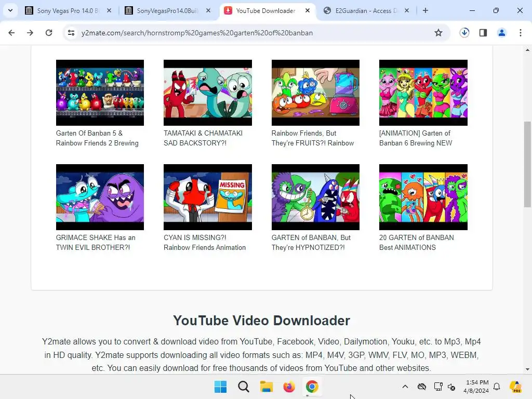Open Windows taskbar Search
532x399 pixels.
point(243,387)
